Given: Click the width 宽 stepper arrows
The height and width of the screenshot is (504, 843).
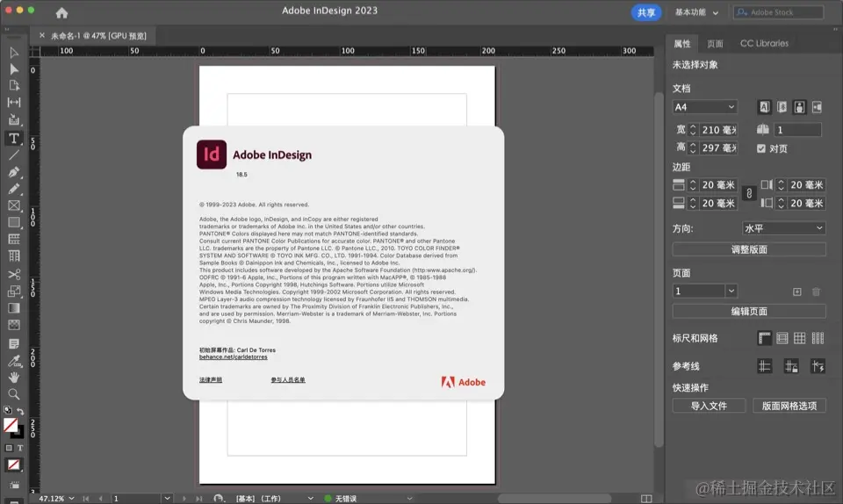Looking at the screenshot, I should (693, 130).
